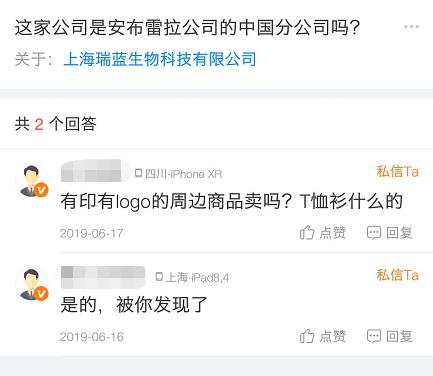This screenshot has height=376, width=433.
Task: Open the question title about 安布雷拉公司
Action: pos(187,27)
